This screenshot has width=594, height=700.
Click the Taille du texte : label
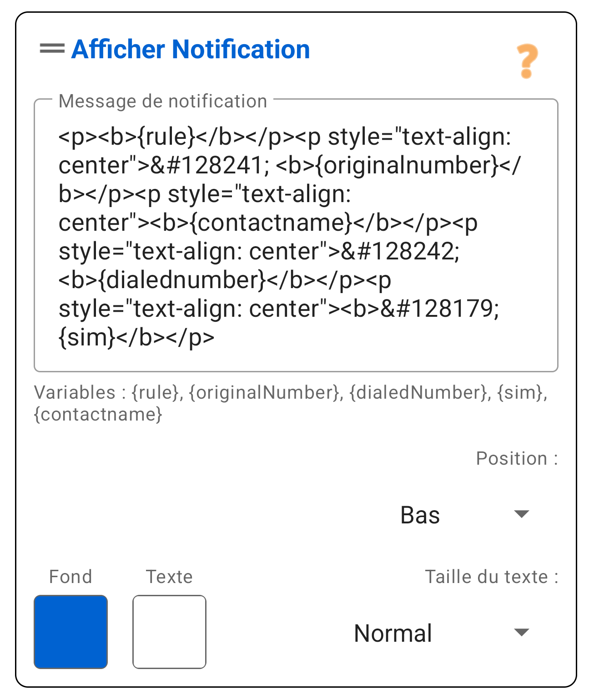[x=491, y=577]
